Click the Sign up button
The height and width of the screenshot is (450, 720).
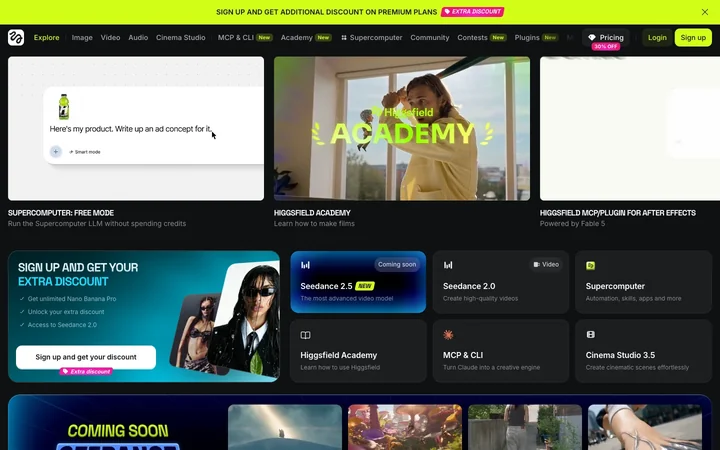point(693,38)
